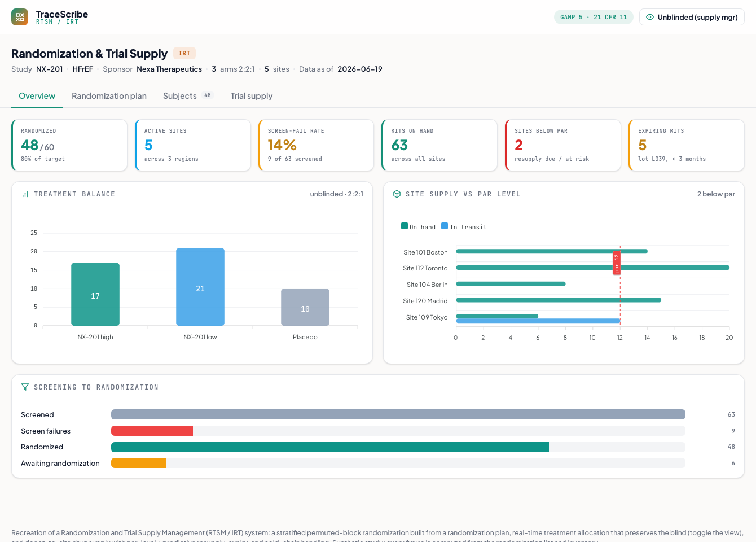Click the '2 below par' label
The image size is (756, 542).
[x=716, y=194]
